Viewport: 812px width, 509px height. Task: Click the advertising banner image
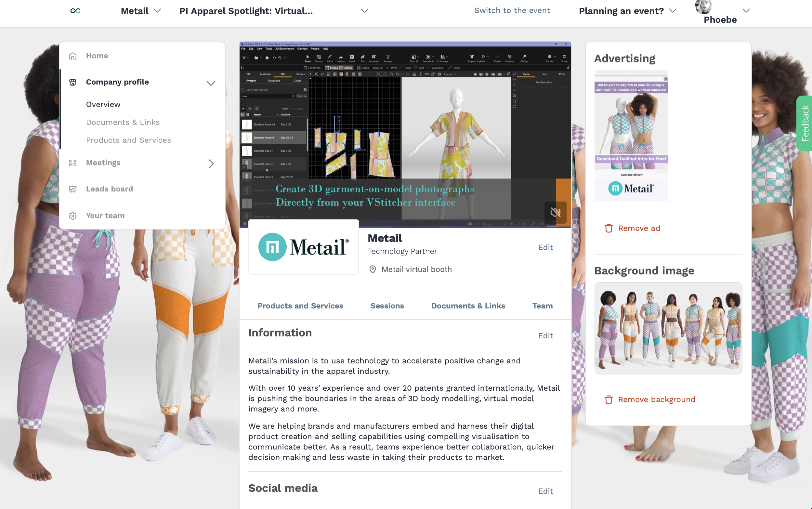pos(631,136)
